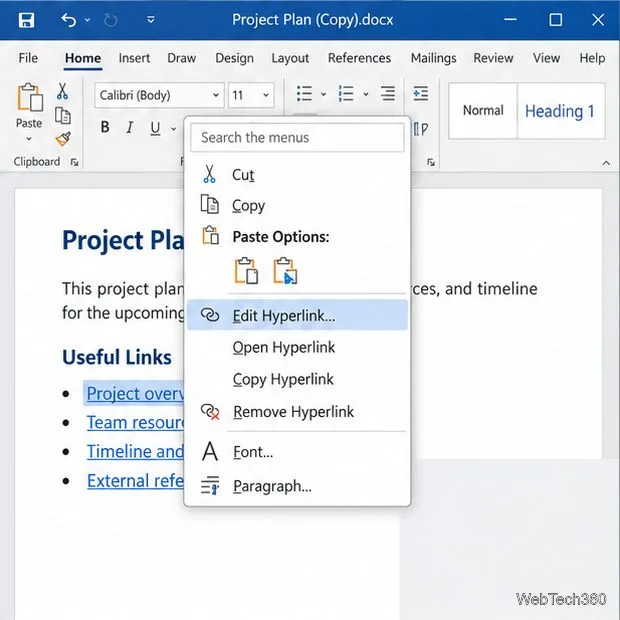The height and width of the screenshot is (620, 620).
Task: Open Paragraph... from the context menu
Action: tap(297, 486)
